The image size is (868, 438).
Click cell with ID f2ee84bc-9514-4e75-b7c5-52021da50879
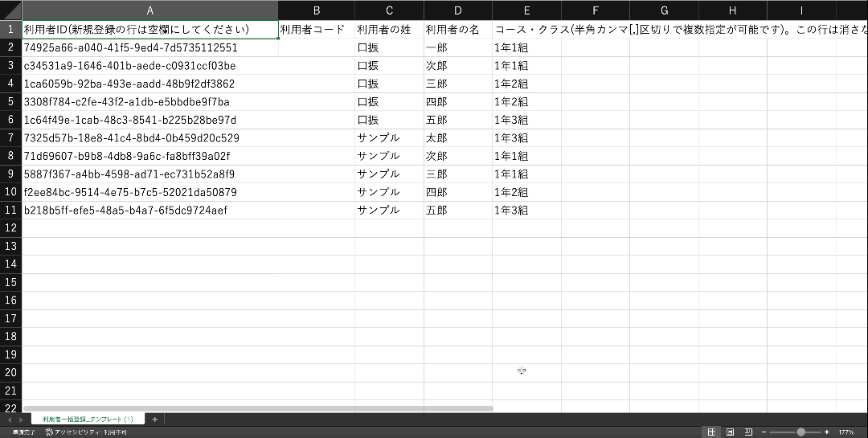150,192
